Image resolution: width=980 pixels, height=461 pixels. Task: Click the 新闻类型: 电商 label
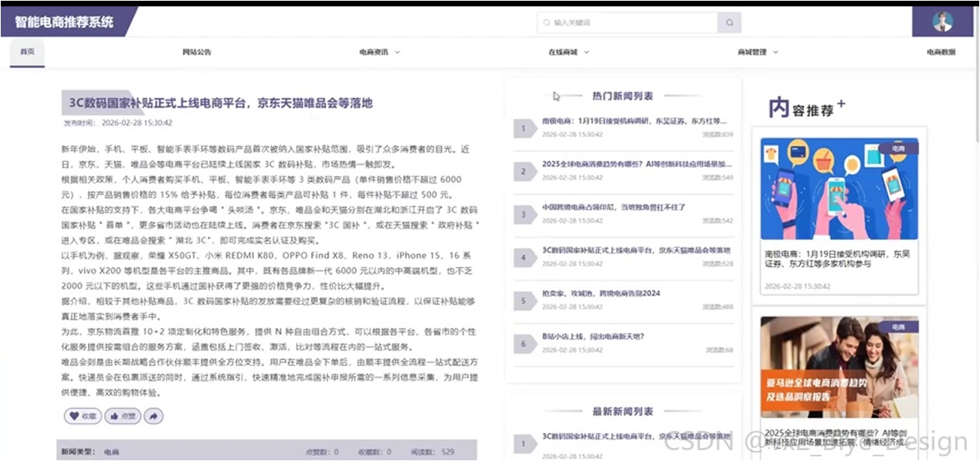coord(90,452)
